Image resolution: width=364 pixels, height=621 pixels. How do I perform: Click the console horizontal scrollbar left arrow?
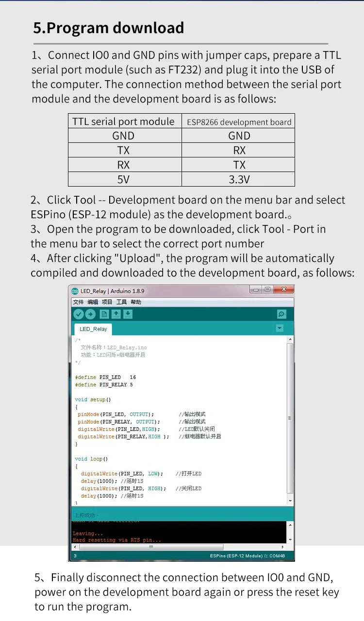(x=74, y=547)
